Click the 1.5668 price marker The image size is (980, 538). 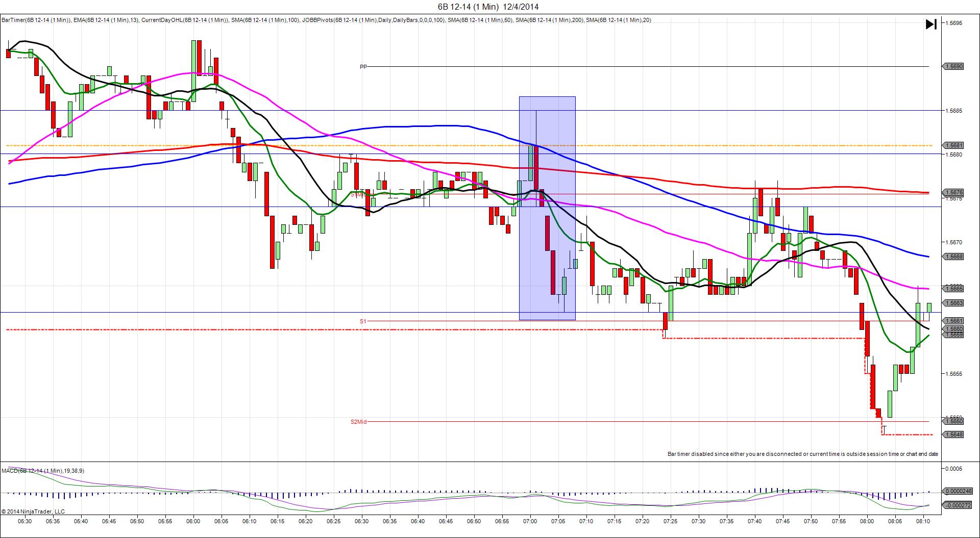[x=953, y=257]
